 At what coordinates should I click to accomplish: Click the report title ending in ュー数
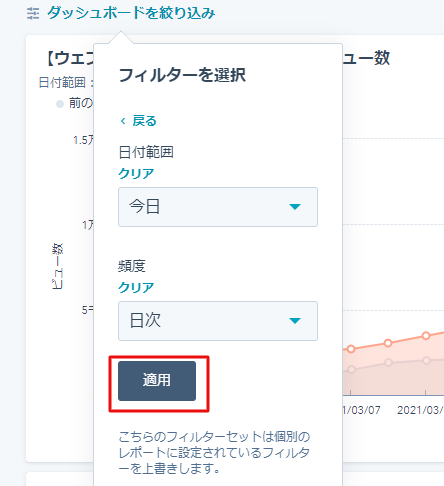pyautogui.click(x=366, y=58)
